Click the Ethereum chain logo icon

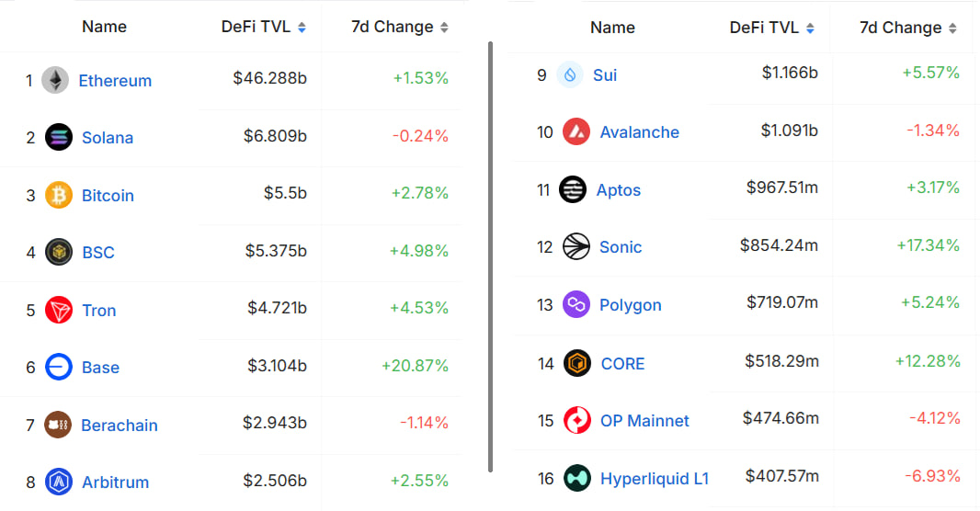[55, 80]
